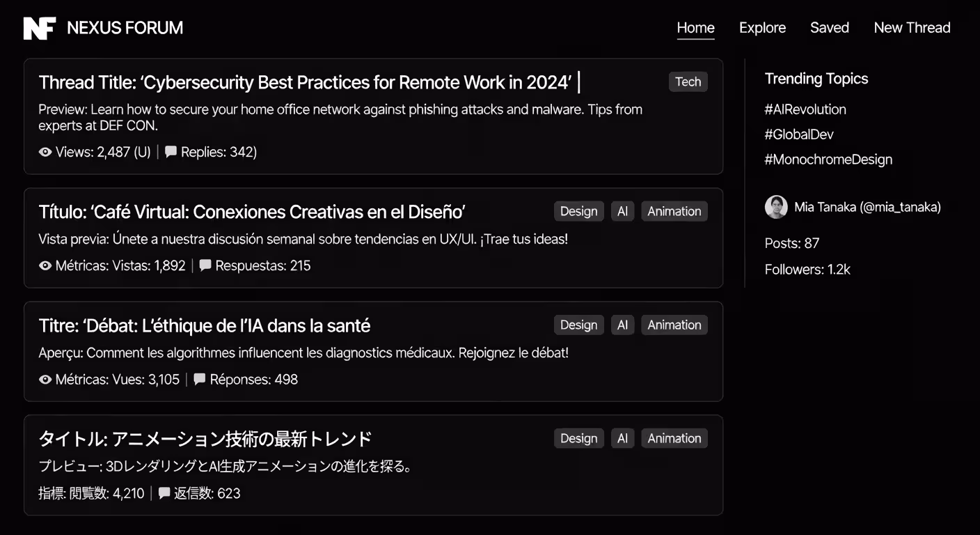The width and height of the screenshot is (980, 535).
Task: Switch to the Explore section
Action: tap(762, 28)
